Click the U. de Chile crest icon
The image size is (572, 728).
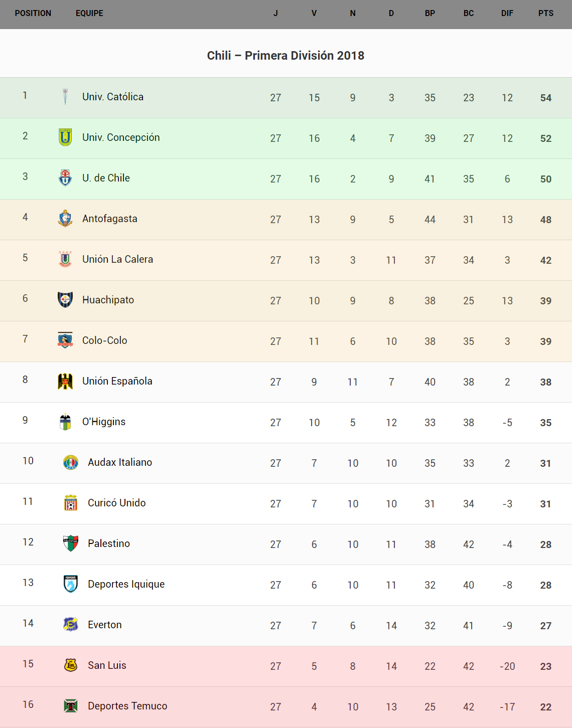pyautogui.click(x=65, y=178)
